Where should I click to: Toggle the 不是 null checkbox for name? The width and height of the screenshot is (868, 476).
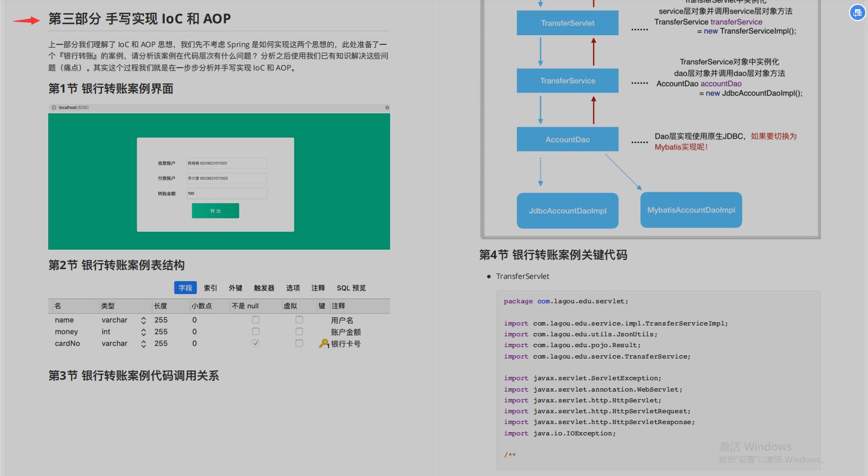coord(256,320)
